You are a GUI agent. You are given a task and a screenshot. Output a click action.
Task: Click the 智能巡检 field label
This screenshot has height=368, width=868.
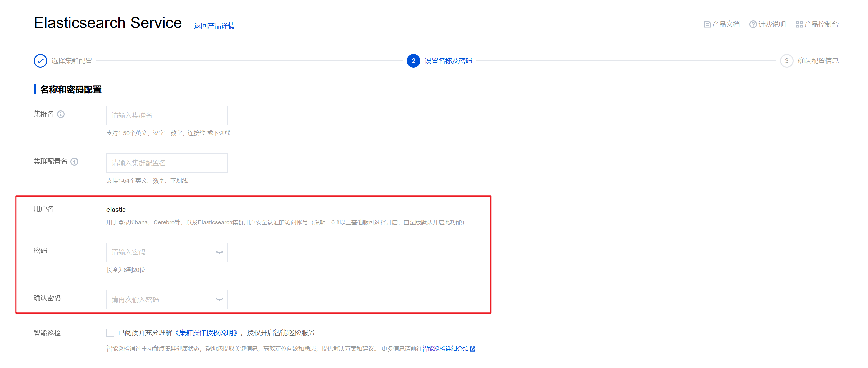click(47, 333)
